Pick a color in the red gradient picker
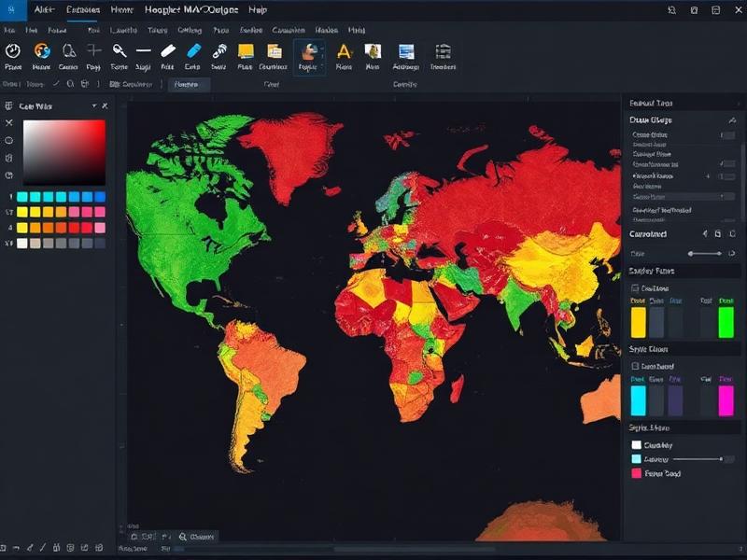The width and height of the screenshot is (747, 560). pyautogui.click(x=64, y=152)
